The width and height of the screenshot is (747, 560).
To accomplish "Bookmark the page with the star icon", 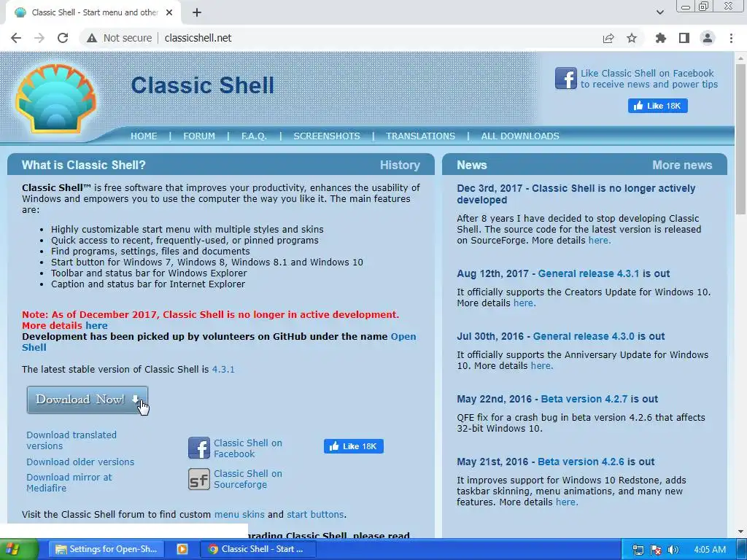I will coord(632,38).
